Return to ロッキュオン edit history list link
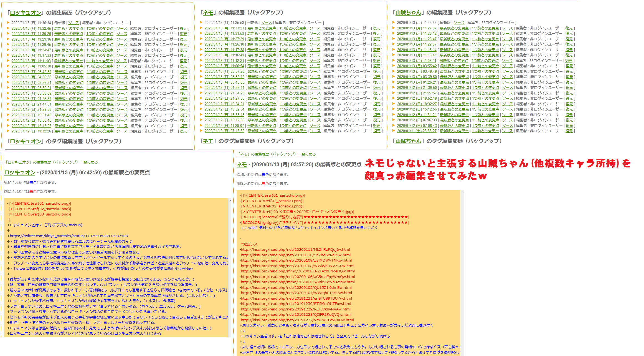 click(51, 162)
